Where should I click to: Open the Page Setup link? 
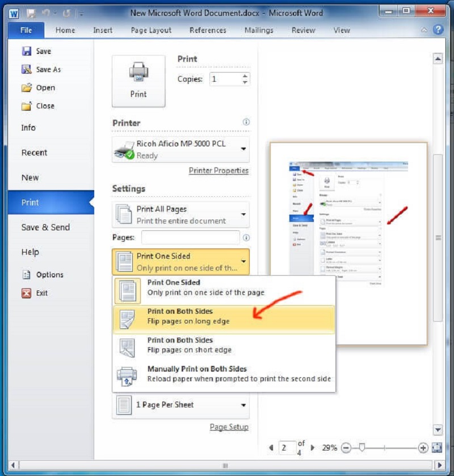coord(229,427)
